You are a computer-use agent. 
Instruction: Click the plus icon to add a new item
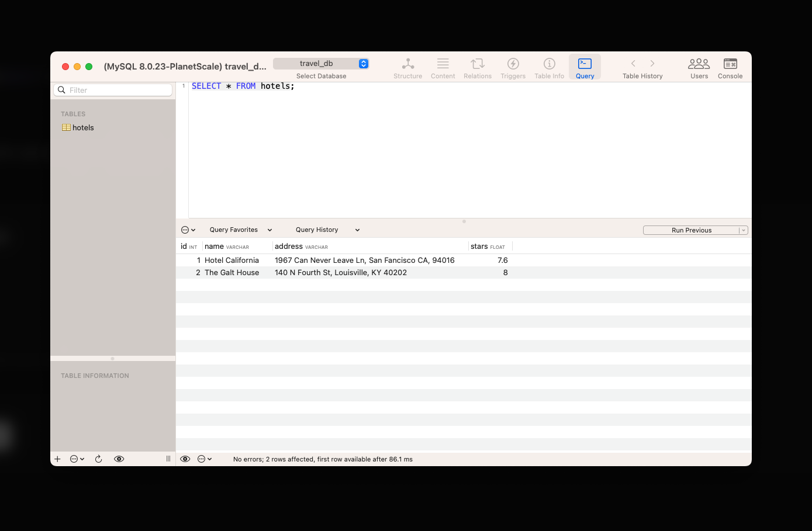57,459
